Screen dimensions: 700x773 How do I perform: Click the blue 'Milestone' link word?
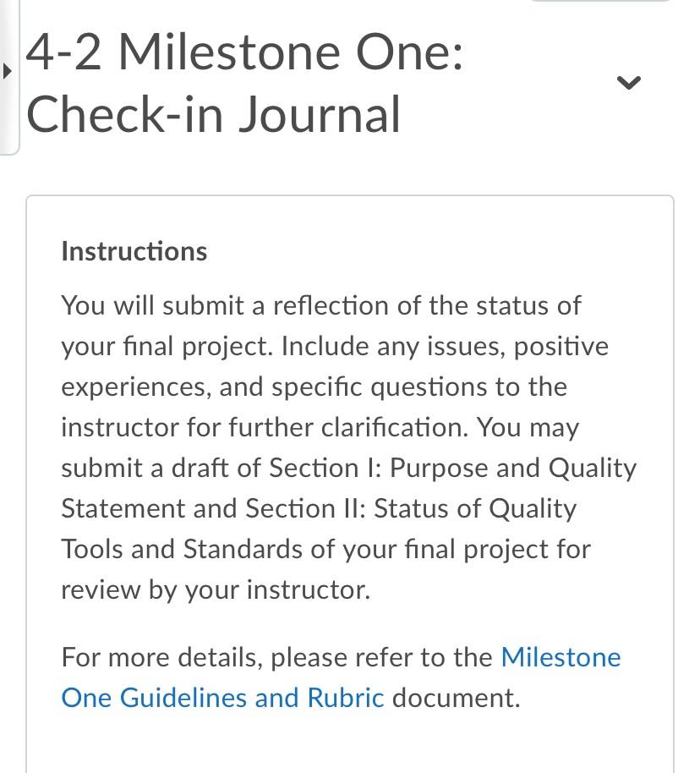click(x=561, y=657)
